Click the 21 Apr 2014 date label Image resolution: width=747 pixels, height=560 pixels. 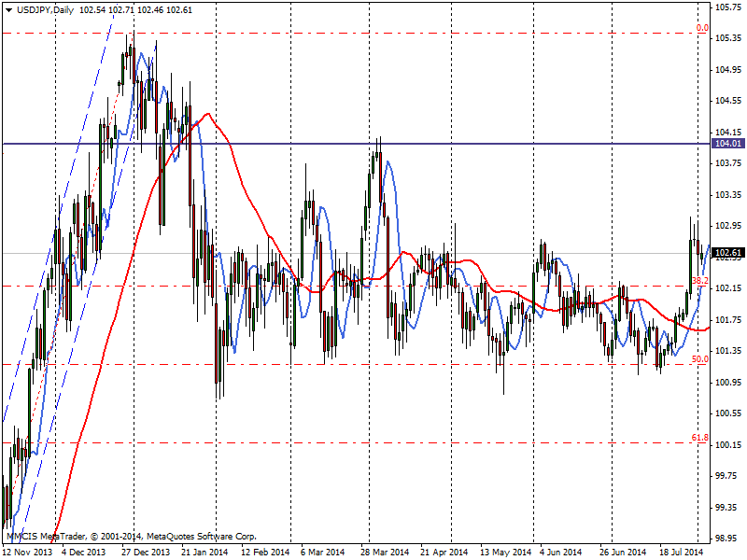444,552
